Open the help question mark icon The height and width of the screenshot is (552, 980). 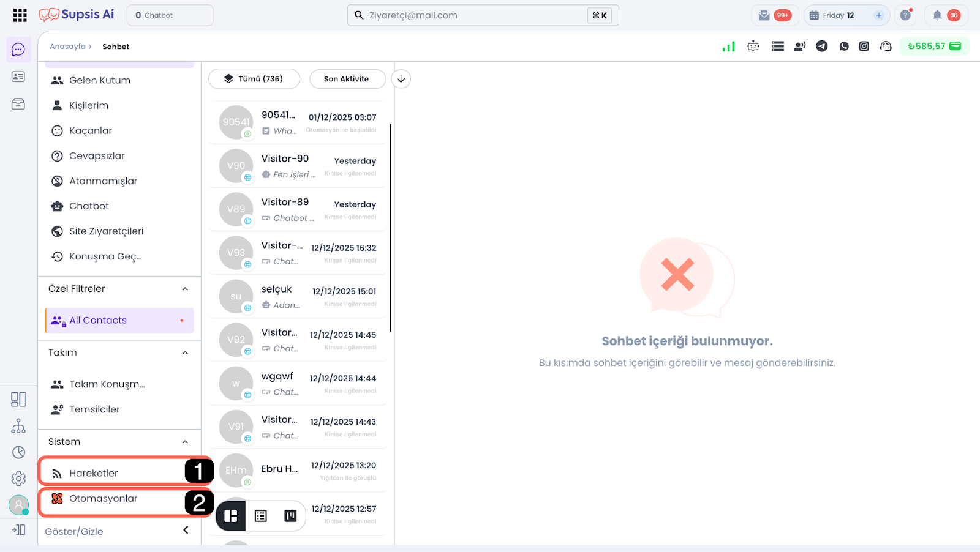click(x=905, y=15)
